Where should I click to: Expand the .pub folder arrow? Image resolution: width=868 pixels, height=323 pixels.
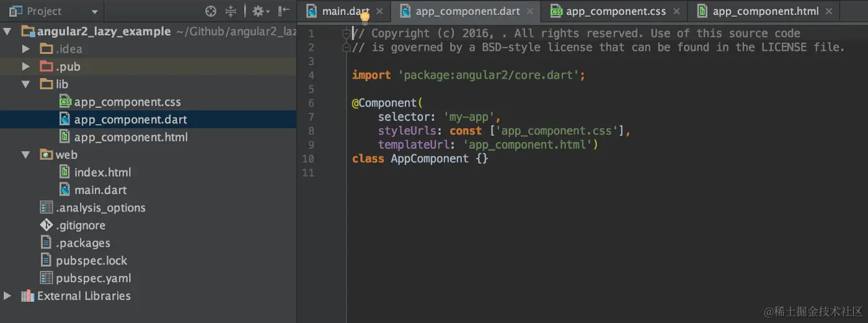pyautogui.click(x=25, y=66)
